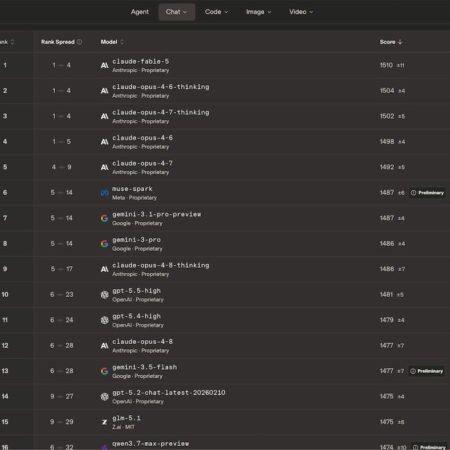The height and width of the screenshot is (450, 450).
Task: Expand the Chat tab dropdown
Action: (177, 12)
